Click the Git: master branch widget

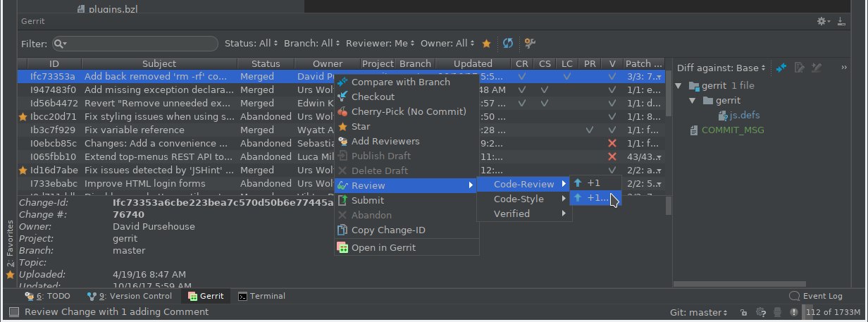click(x=700, y=312)
